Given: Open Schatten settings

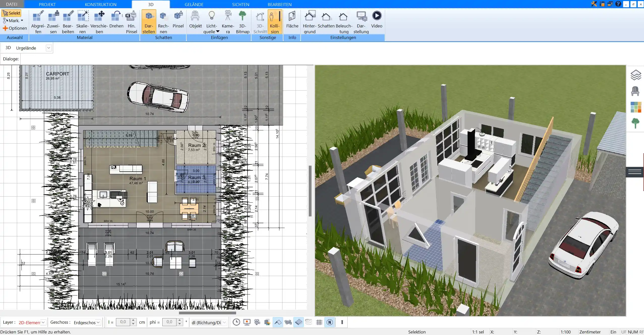Looking at the screenshot, I should (326, 19).
